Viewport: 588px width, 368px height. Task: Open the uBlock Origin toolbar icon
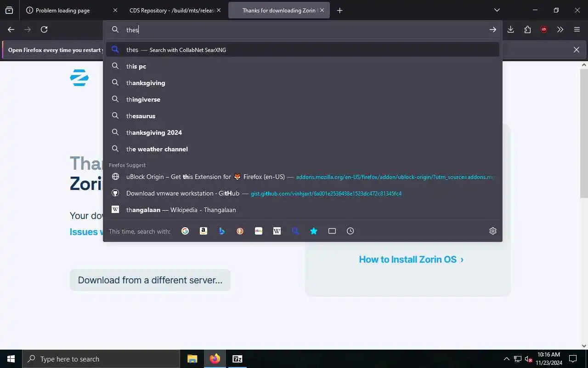544,29
